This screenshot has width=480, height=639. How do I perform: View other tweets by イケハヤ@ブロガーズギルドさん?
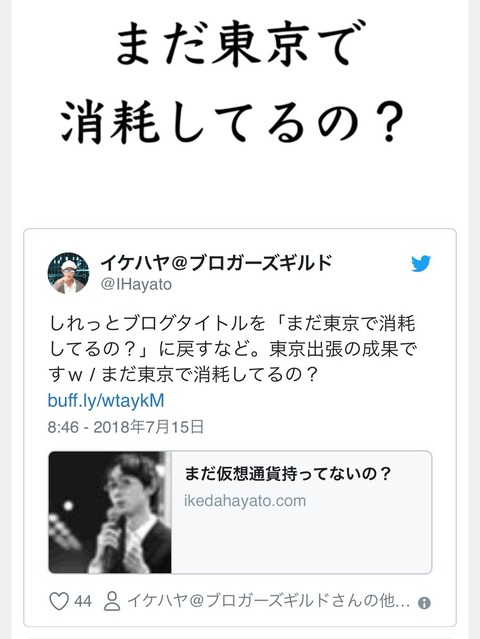pyautogui.click(x=268, y=601)
